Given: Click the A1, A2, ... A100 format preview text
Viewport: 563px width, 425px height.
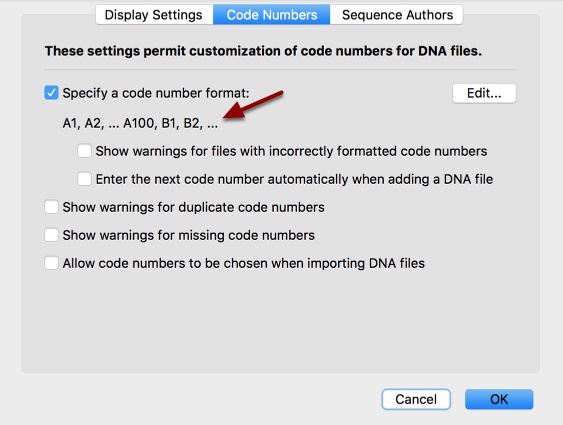Looking at the screenshot, I should [x=140, y=123].
